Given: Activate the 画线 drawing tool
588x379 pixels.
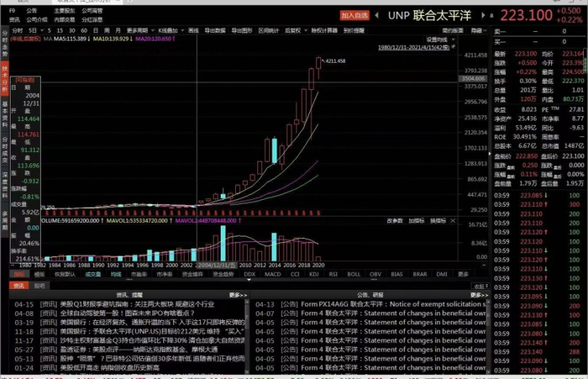Looking at the screenshot, I should pyautogui.click(x=193, y=30).
